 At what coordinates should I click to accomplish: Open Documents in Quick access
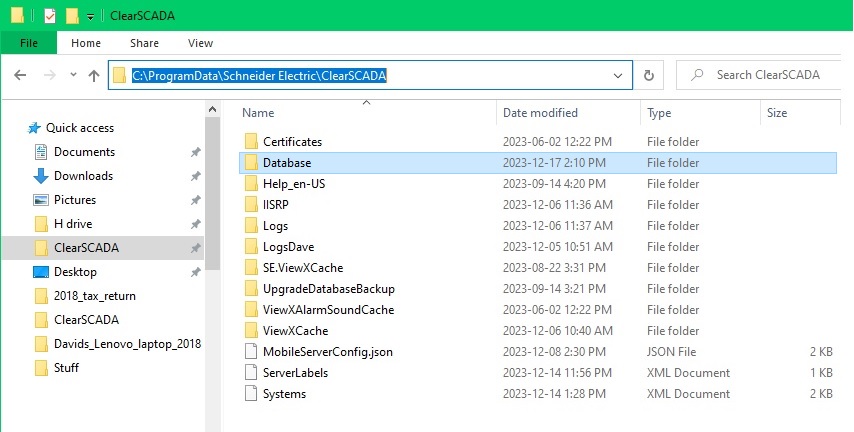(x=84, y=152)
